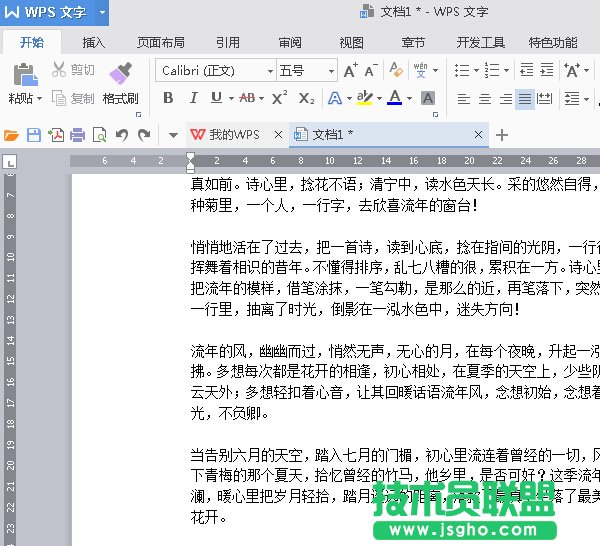
Task: Open the 五号 font size dropdown
Action: tap(331, 71)
